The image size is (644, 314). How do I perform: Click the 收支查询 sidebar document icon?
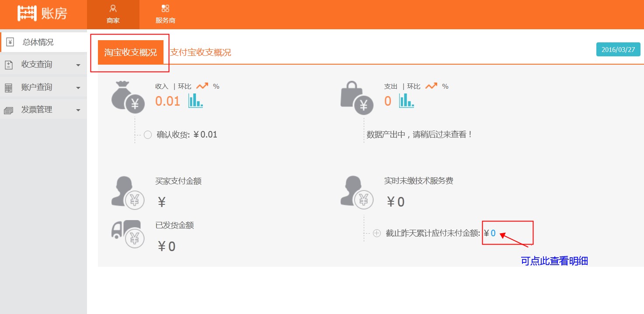coord(9,65)
